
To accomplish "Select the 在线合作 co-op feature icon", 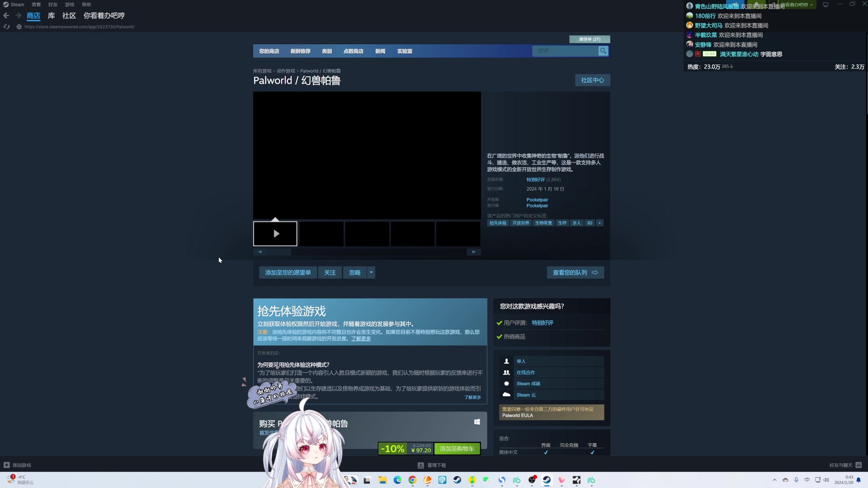I will point(506,372).
